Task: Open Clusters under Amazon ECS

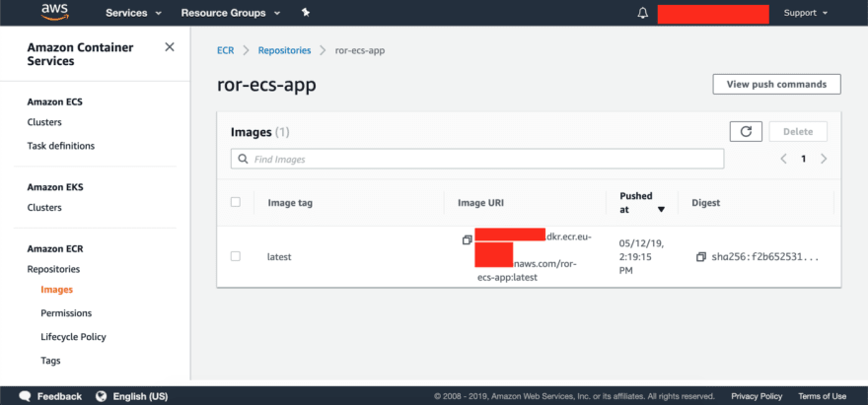Action: click(44, 122)
